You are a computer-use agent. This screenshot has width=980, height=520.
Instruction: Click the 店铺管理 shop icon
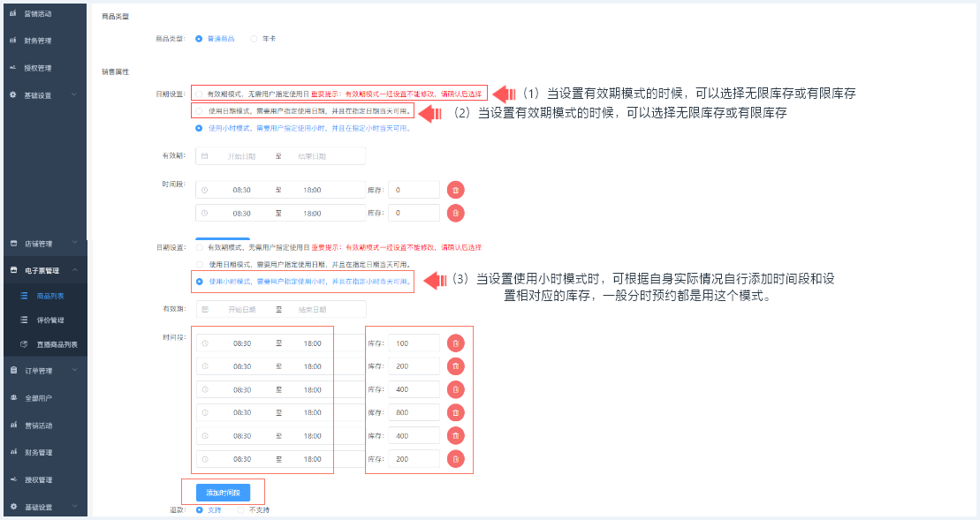point(13,244)
